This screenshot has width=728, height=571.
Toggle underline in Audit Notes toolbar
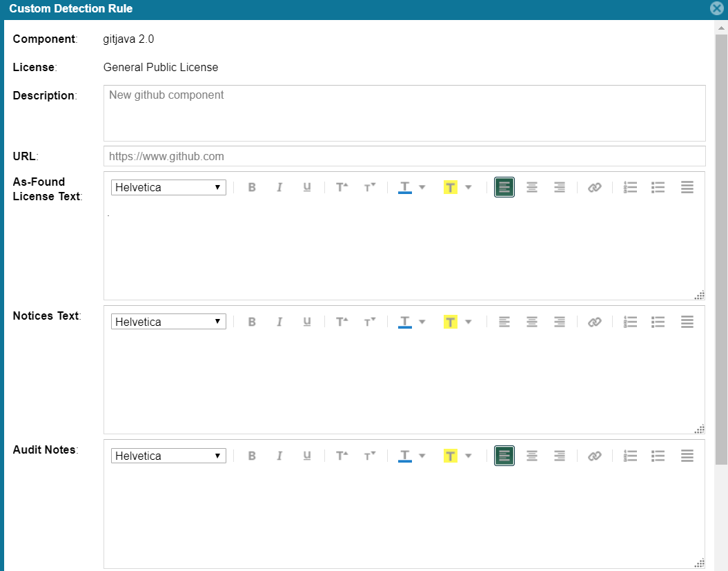[307, 456]
